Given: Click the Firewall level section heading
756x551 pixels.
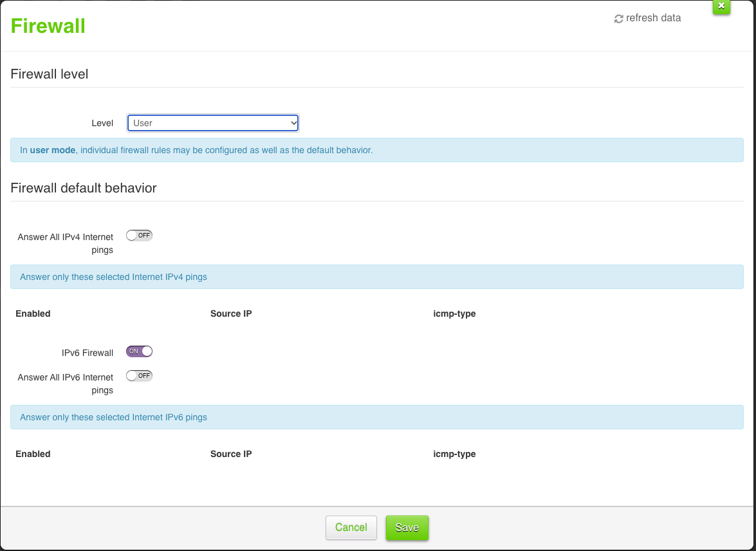Looking at the screenshot, I should (49, 74).
